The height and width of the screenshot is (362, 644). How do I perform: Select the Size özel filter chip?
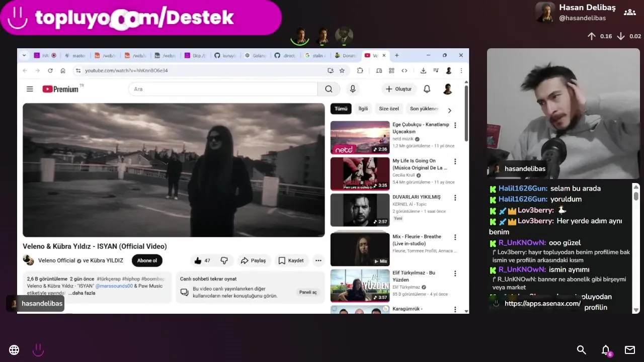pos(388,109)
